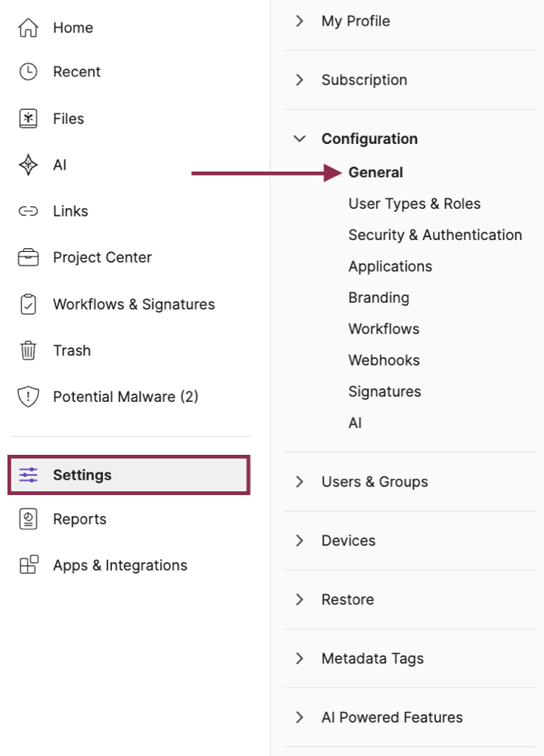Select the Settings sliders icon
Viewport: 544px width, 756px height.
28,475
